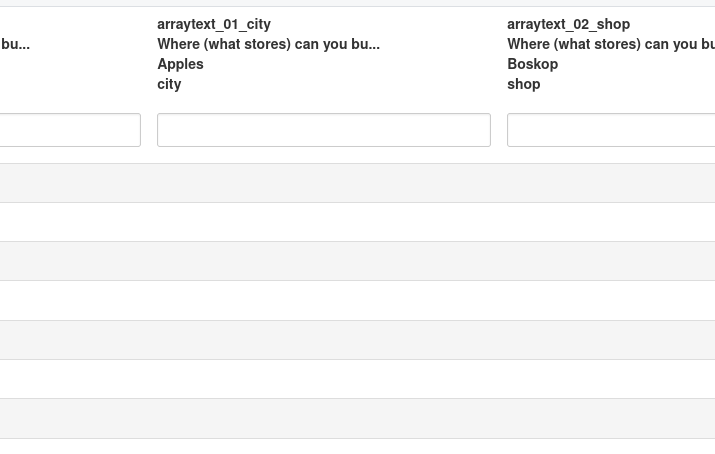Select second row cell under arraytext_01_city
715x454 pixels.
coord(323,222)
